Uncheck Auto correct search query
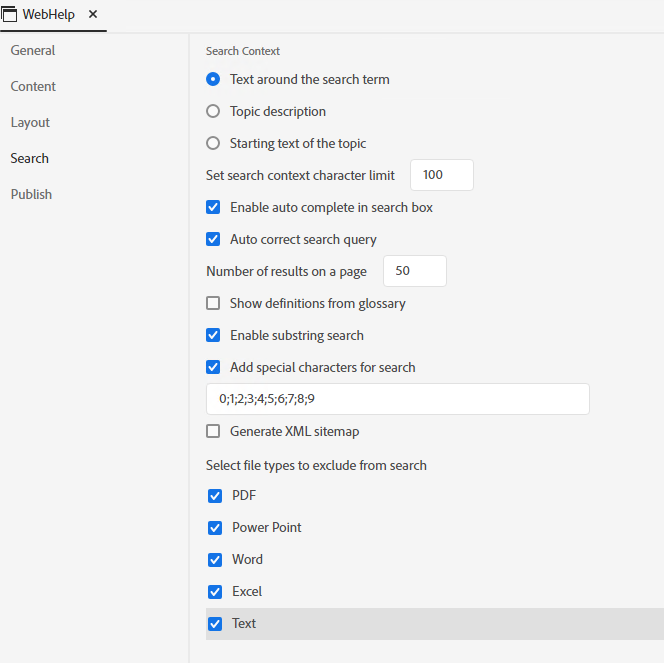This screenshot has width=664, height=663. (x=213, y=240)
